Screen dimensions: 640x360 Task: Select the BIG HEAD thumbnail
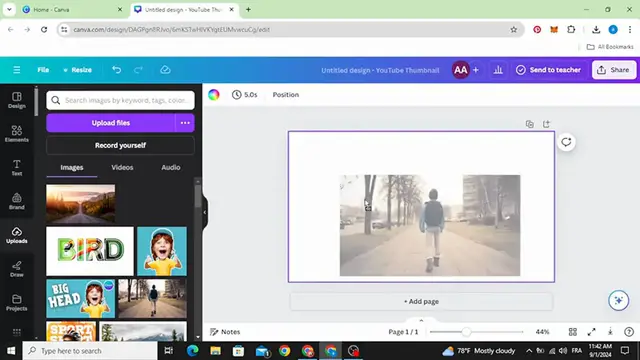(81, 298)
